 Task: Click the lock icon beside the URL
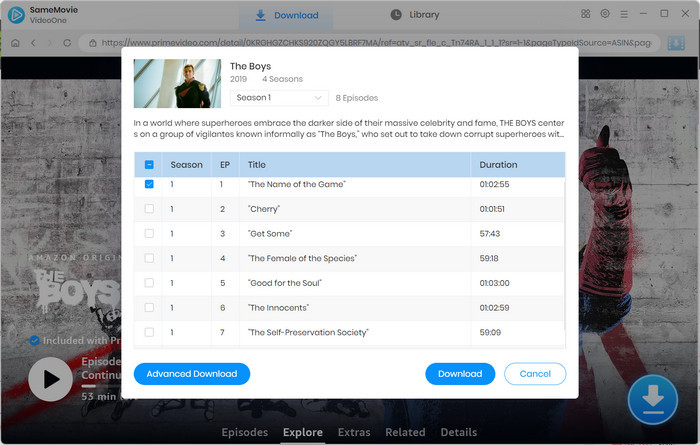[x=93, y=43]
